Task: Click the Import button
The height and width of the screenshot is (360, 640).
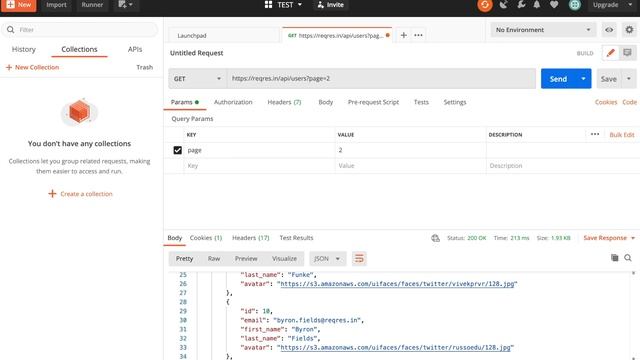Action: tap(56, 5)
